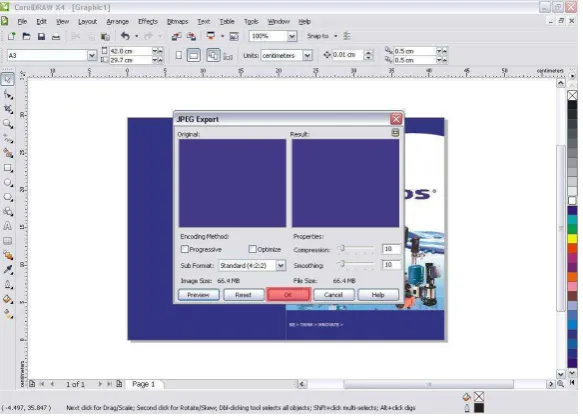
Task: Click the Print icon in toolbar
Action: click(56, 36)
